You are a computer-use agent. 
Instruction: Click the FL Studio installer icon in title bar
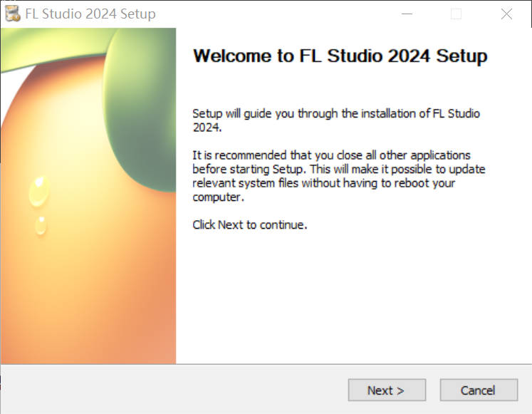[x=12, y=14]
